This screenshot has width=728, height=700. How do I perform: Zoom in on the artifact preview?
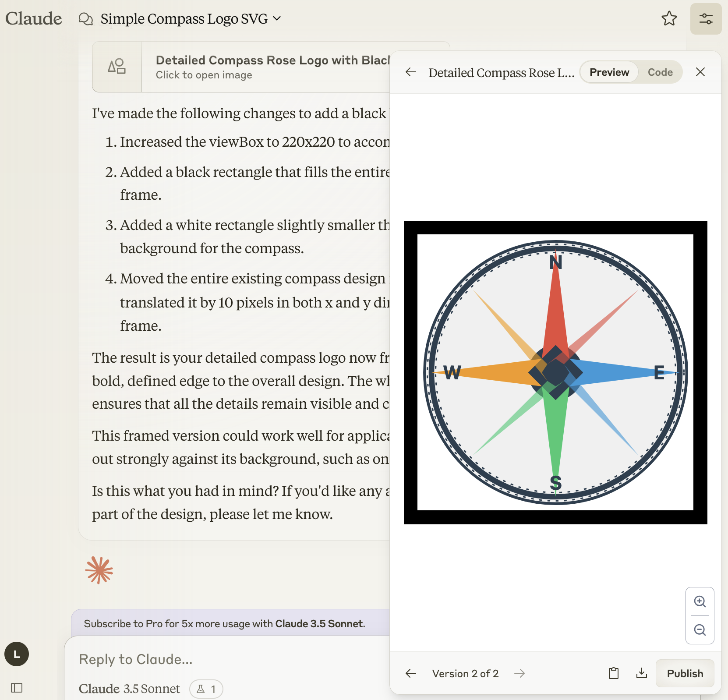click(x=700, y=601)
